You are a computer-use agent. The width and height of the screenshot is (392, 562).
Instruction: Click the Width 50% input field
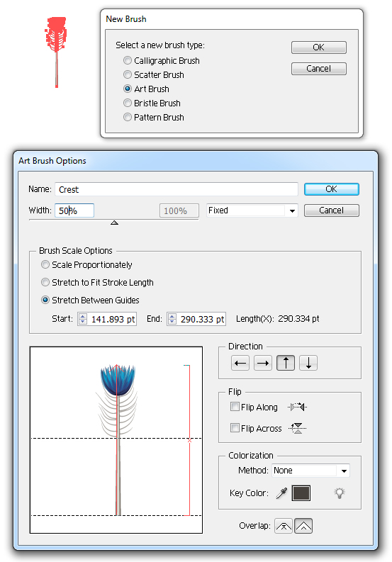[74, 210]
